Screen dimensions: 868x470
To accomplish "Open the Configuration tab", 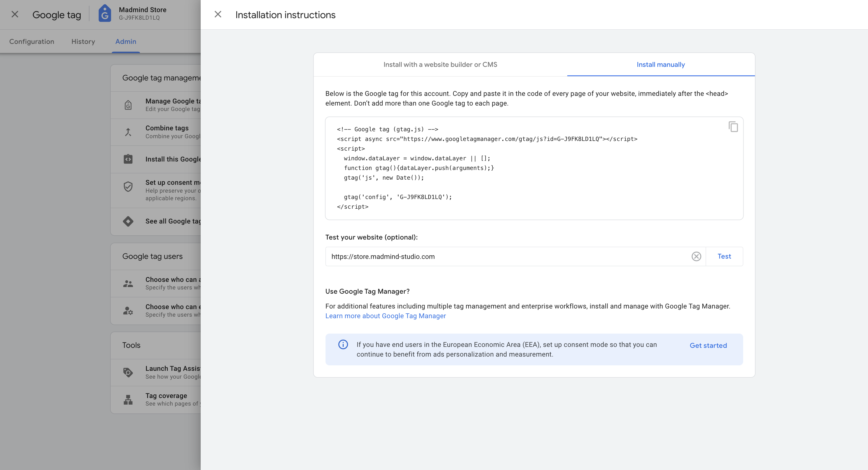I will (32, 41).
